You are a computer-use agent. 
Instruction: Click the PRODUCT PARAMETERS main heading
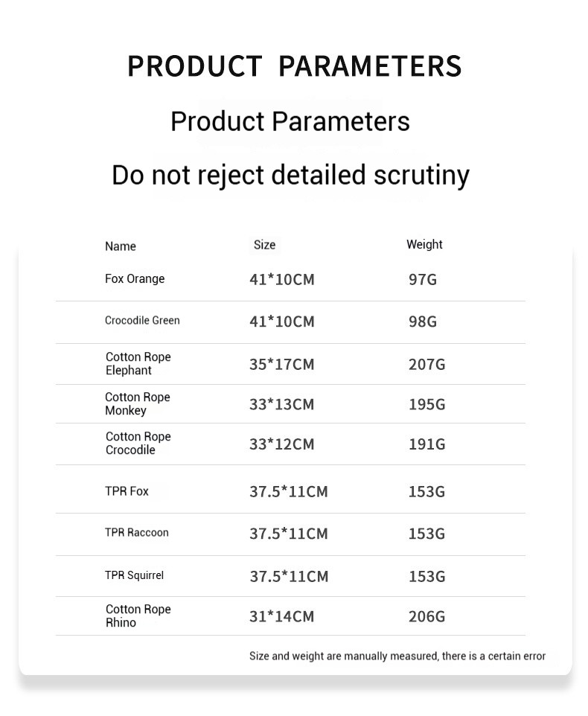coord(294,65)
